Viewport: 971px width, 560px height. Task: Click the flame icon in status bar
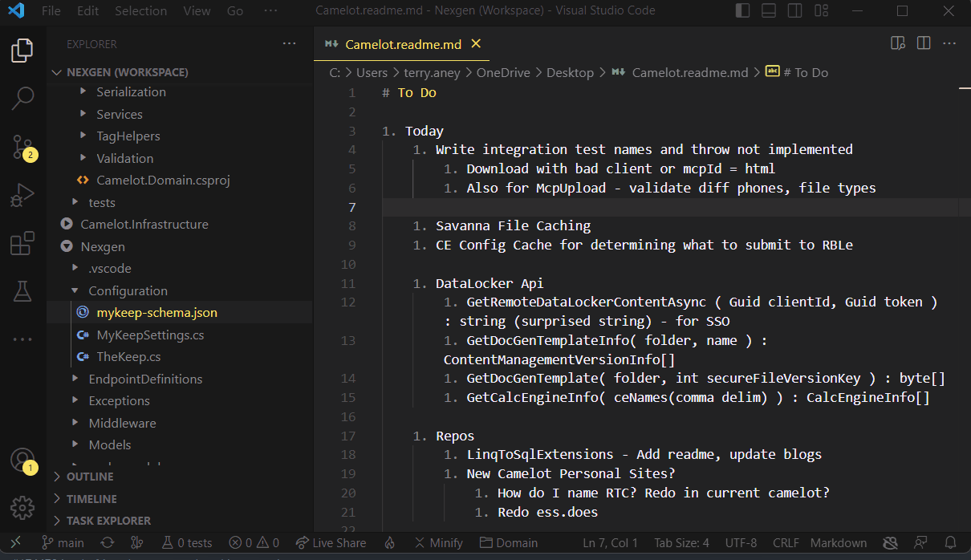(390, 543)
